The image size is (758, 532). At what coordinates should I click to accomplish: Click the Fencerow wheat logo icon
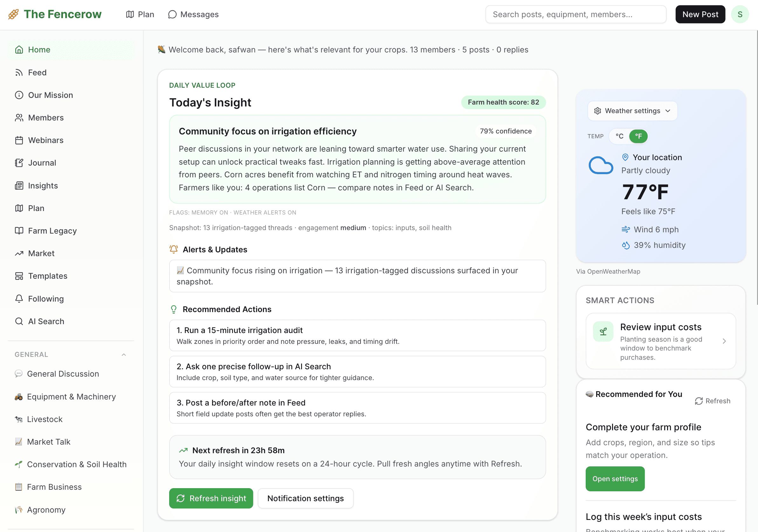14,14
